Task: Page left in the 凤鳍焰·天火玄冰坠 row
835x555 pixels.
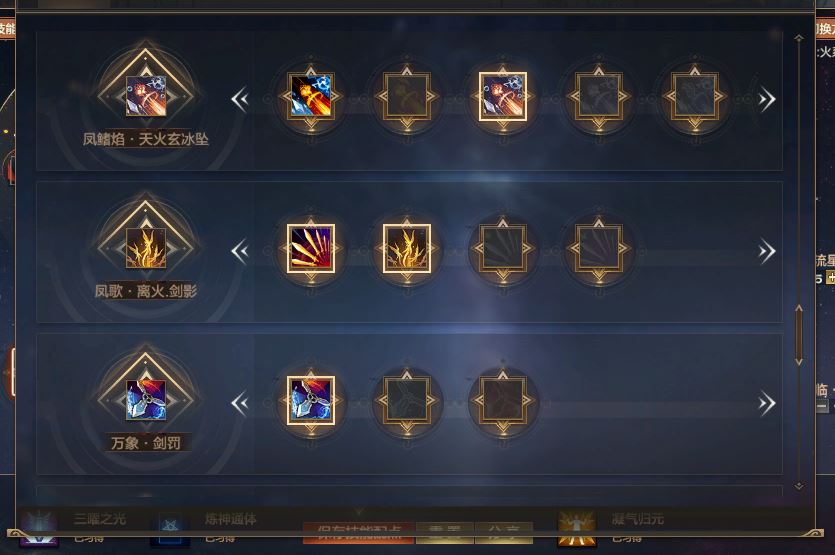Action: point(240,99)
